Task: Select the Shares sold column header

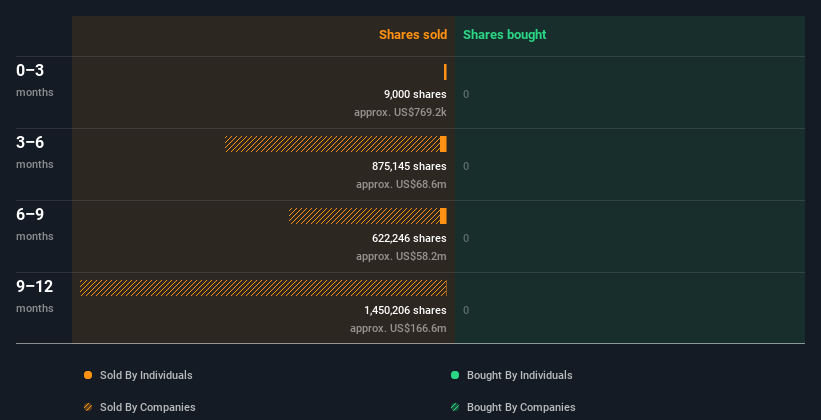Action: click(412, 35)
